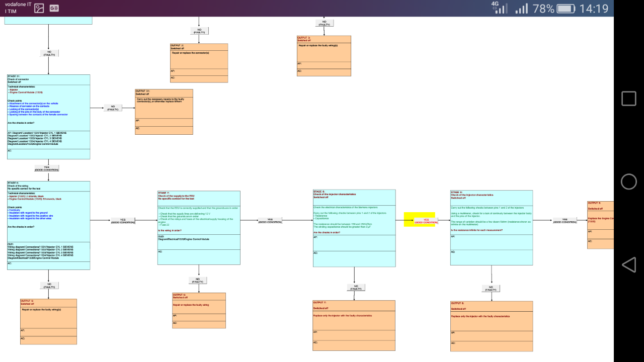Open recent apps with square button
Image resolution: width=644 pixels, height=362 pixels.
[x=628, y=99]
